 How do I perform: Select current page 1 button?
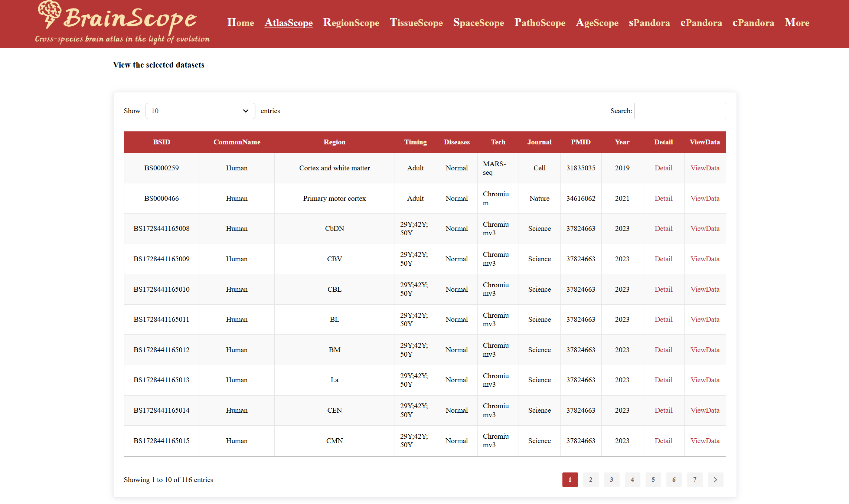pos(570,480)
